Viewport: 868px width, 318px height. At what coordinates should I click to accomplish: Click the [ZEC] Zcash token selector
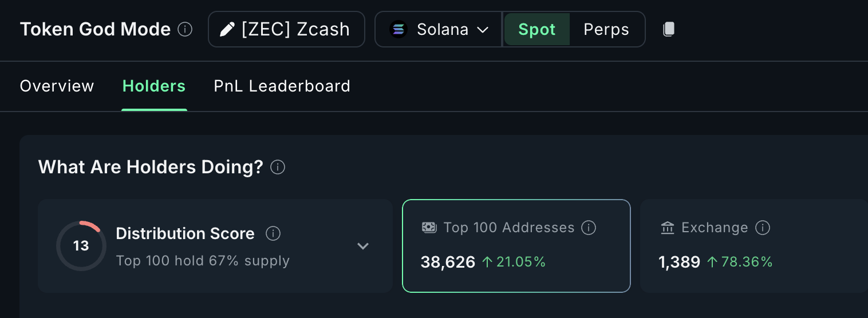tap(286, 29)
